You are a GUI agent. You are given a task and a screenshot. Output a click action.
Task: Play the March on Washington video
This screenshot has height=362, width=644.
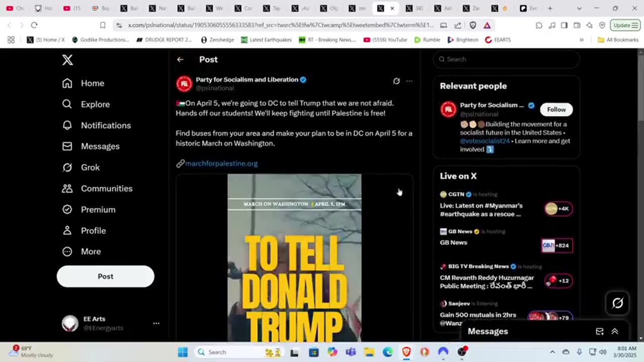(294, 258)
